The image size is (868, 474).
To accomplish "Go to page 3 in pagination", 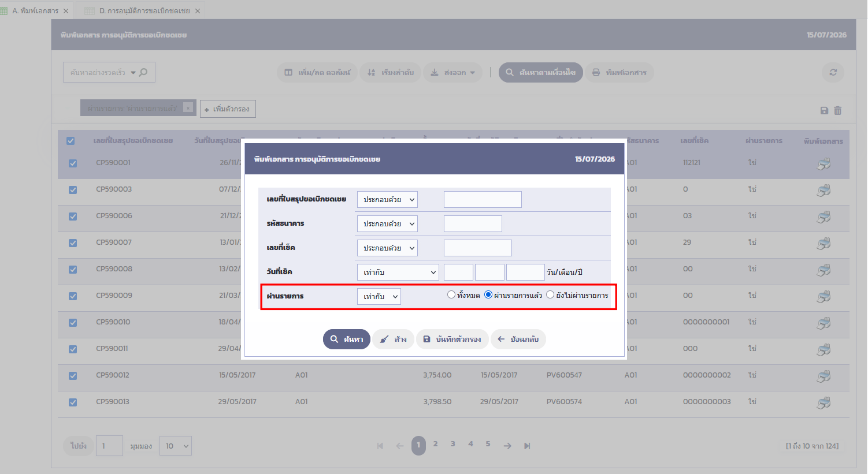I will pyautogui.click(x=453, y=444).
